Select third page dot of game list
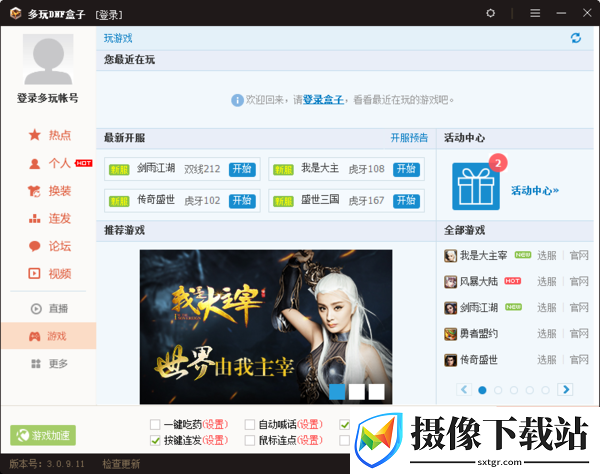Screen dimensions: 600x474 click(514, 390)
